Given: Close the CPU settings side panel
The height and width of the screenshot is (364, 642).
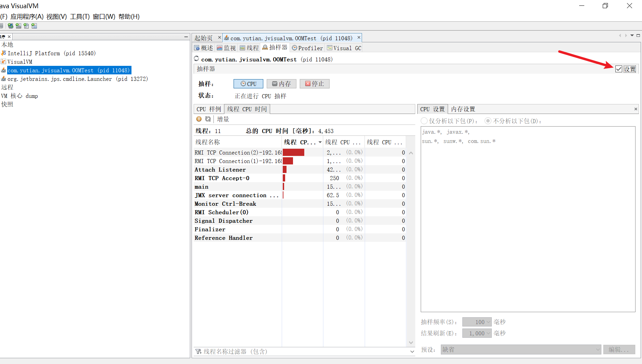Looking at the screenshot, I should pos(636,109).
